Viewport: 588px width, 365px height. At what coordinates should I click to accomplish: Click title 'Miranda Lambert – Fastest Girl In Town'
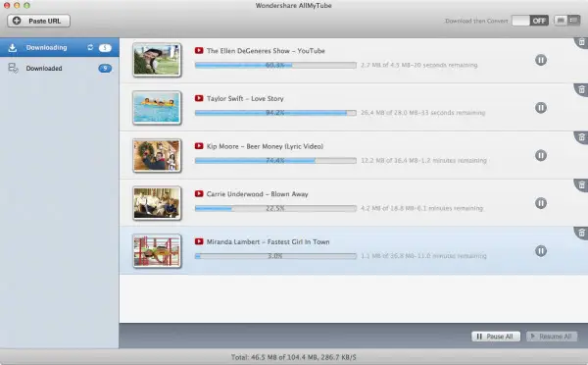click(x=269, y=241)
